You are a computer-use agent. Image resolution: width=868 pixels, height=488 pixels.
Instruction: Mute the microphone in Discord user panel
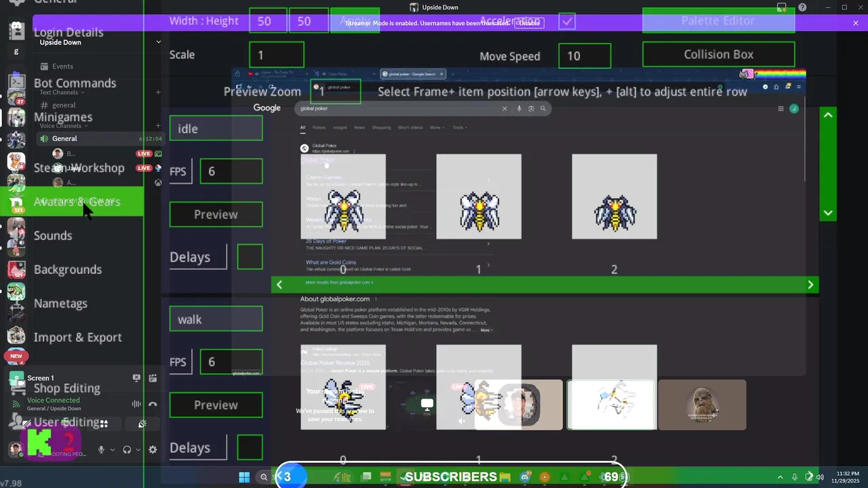coord(101,449)
